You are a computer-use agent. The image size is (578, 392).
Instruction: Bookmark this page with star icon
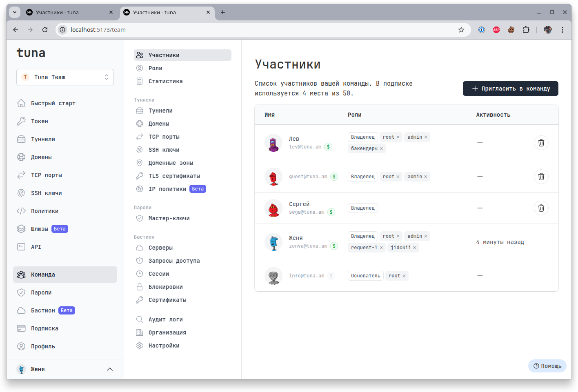pyautogui.click(x=461, y=30)
